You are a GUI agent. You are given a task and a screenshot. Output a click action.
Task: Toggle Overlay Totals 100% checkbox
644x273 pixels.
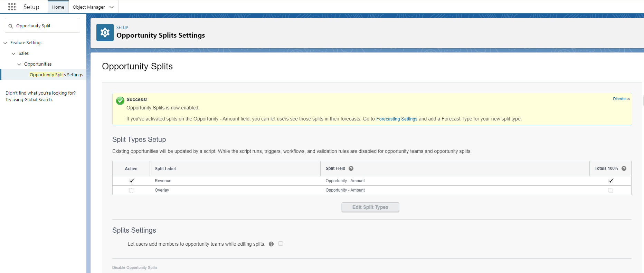(x=610, y=191)
